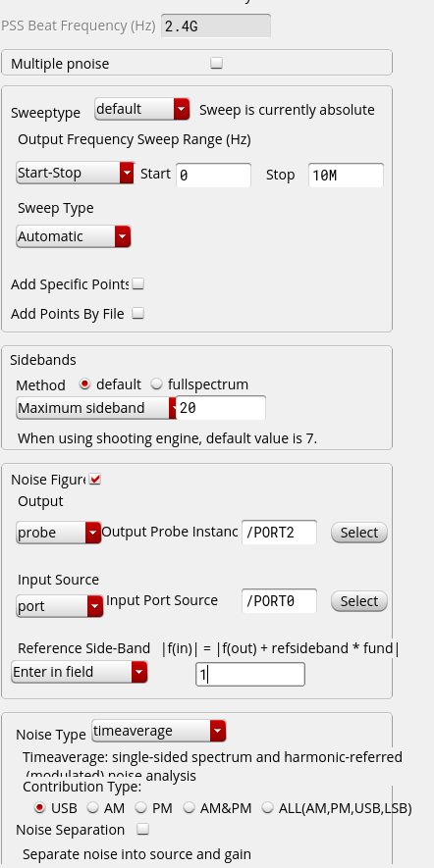Enable the Multiple pnoise checkbox
This screenshot has height=868, width=434.
[x=217, y=63]
